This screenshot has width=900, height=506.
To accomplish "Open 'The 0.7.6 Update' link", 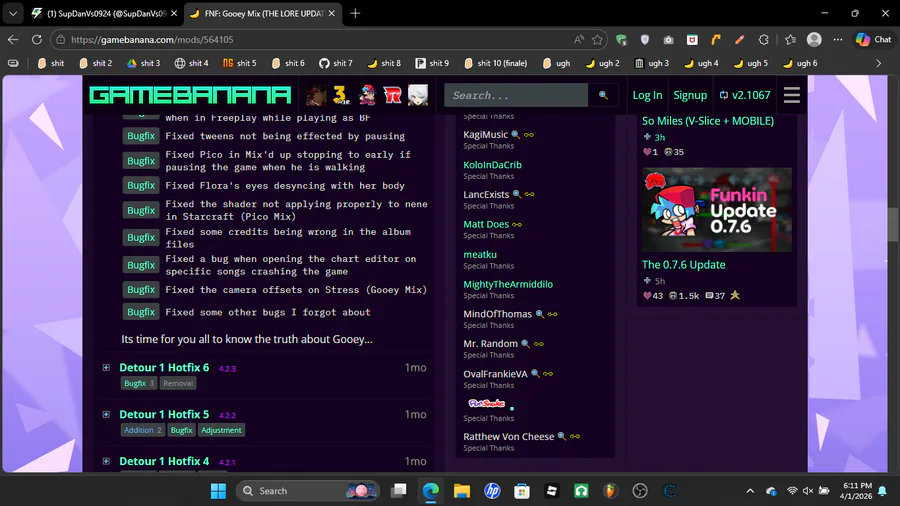I will coord(684,264).
